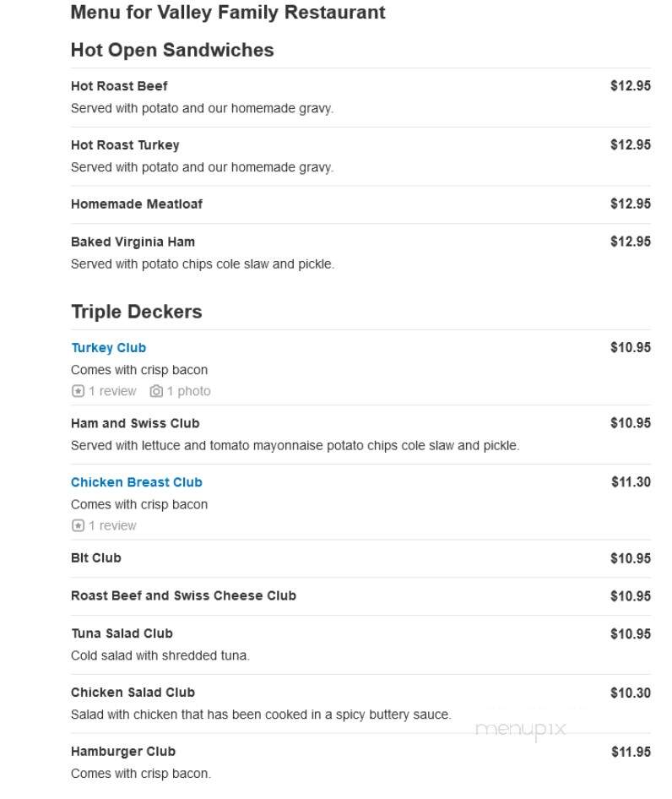Select the Tuna Salad Club item
This screenshot has height=799, width=672.
click(122, 633)
